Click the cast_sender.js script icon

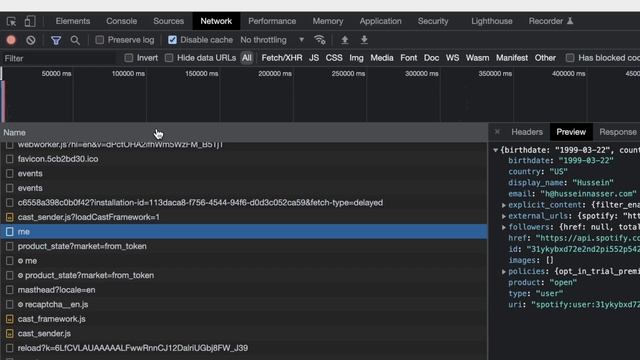click(x=9, y=333)
